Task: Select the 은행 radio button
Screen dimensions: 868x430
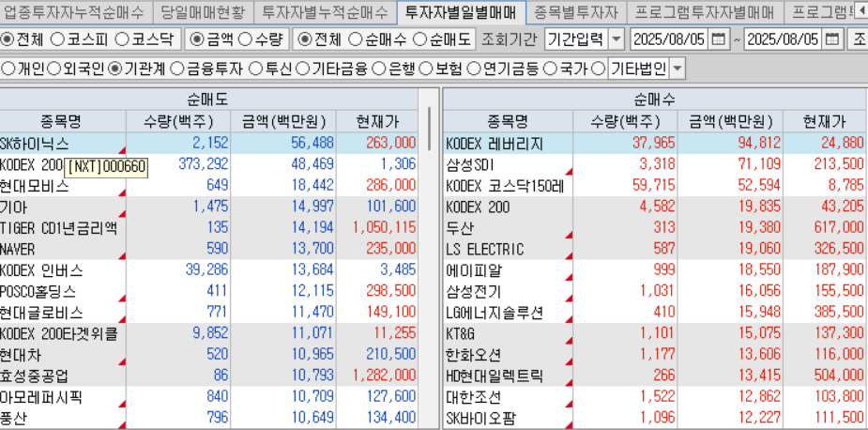Action: point(379,69)
